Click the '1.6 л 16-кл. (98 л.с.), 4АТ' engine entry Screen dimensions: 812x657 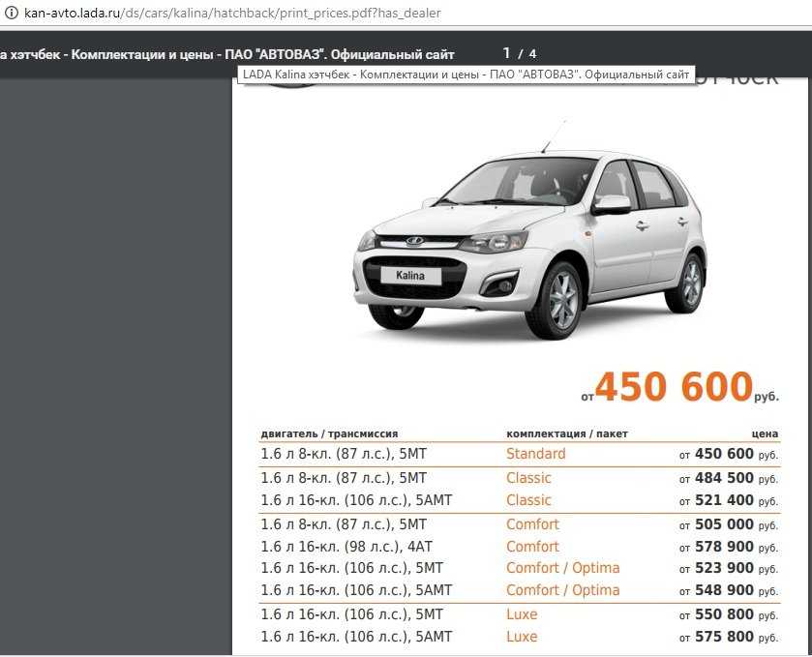pos(346,548)
